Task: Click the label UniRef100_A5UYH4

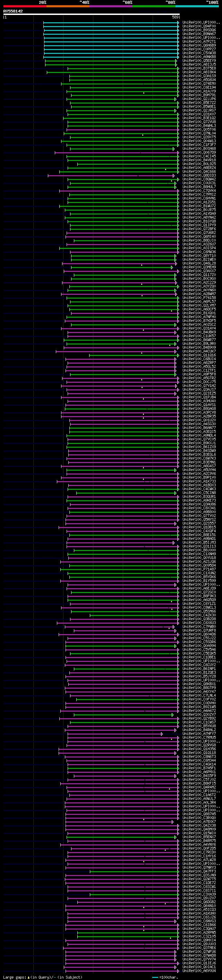Action: (199, 470)
